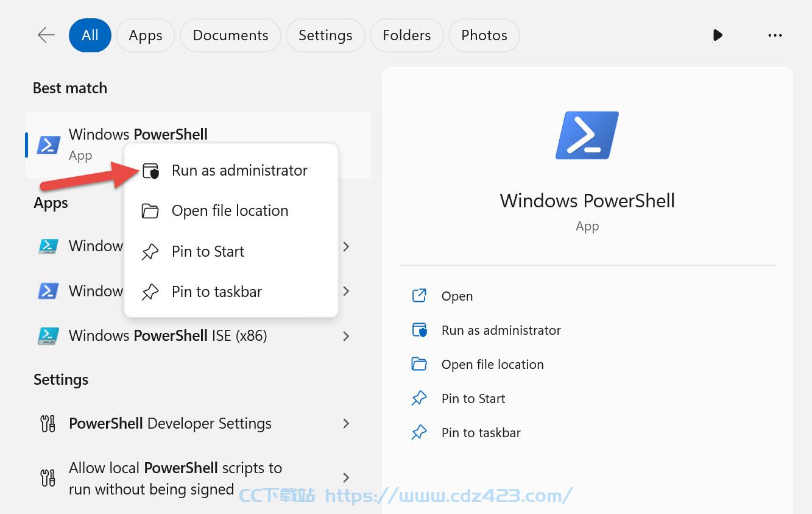The height and width of the screenshot is (514, 812).
Task: Click the blue shield icon in details pane
Action: coord(419,330)
